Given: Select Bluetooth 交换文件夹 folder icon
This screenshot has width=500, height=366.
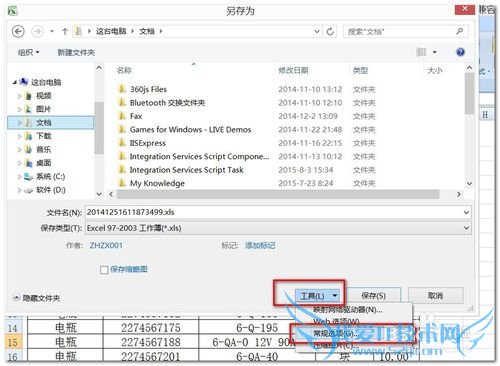Looking at the screenshot, I should click(x=122, y=102).
